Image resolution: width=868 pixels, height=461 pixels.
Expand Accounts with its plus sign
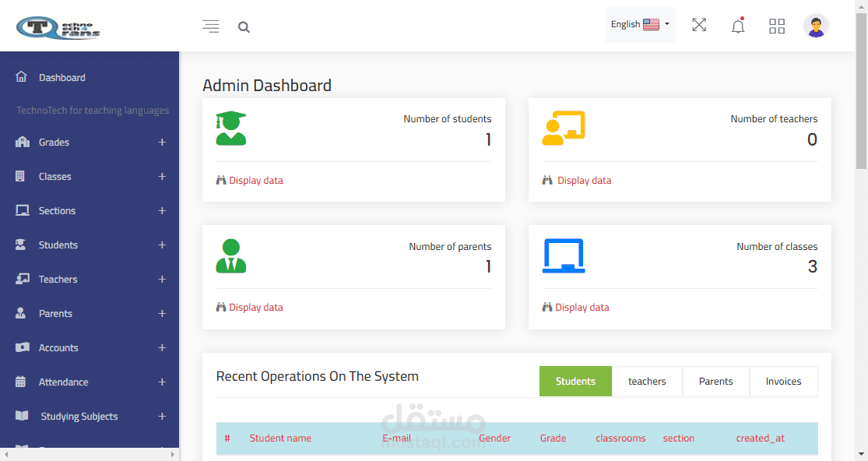162,348
